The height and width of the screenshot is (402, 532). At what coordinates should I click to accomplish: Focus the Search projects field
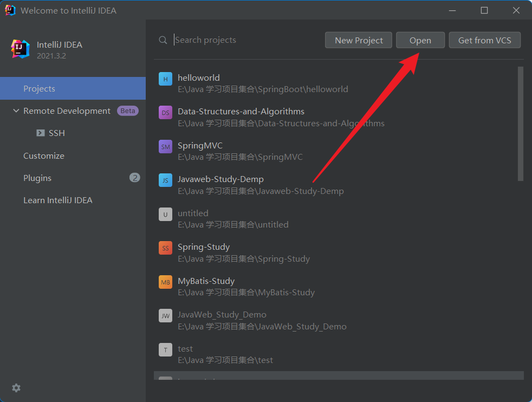[x=244, y=40]
